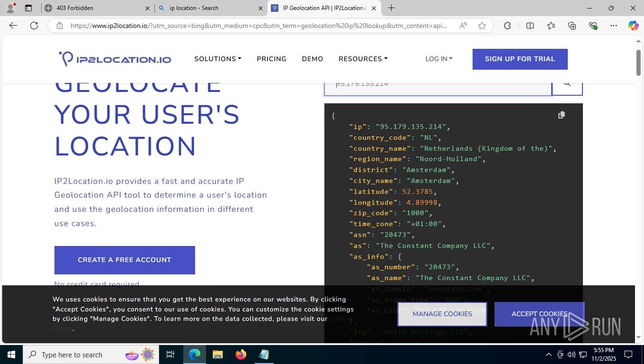Expand the RESOURCES dropdown menu
The width and height of the screenshot is (644, 364).
click(363, 59)
